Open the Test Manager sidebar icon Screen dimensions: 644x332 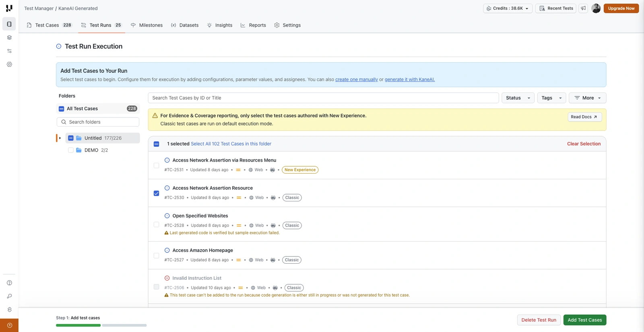click(9, 24)
